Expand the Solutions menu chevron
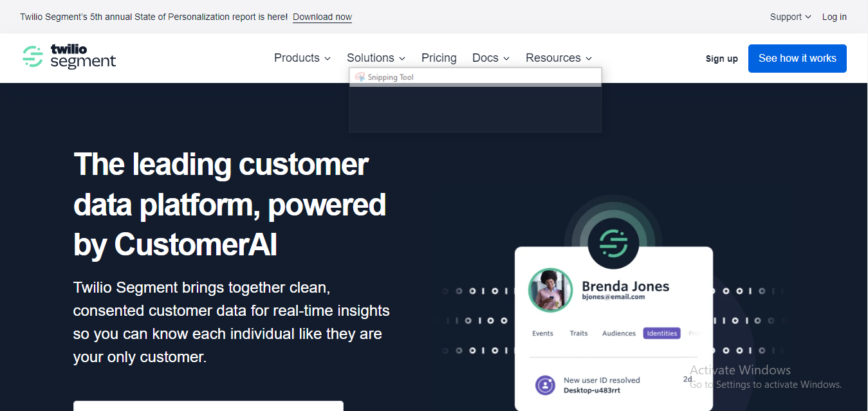Viewport: 868px width, 411px height. coord(402,59)
